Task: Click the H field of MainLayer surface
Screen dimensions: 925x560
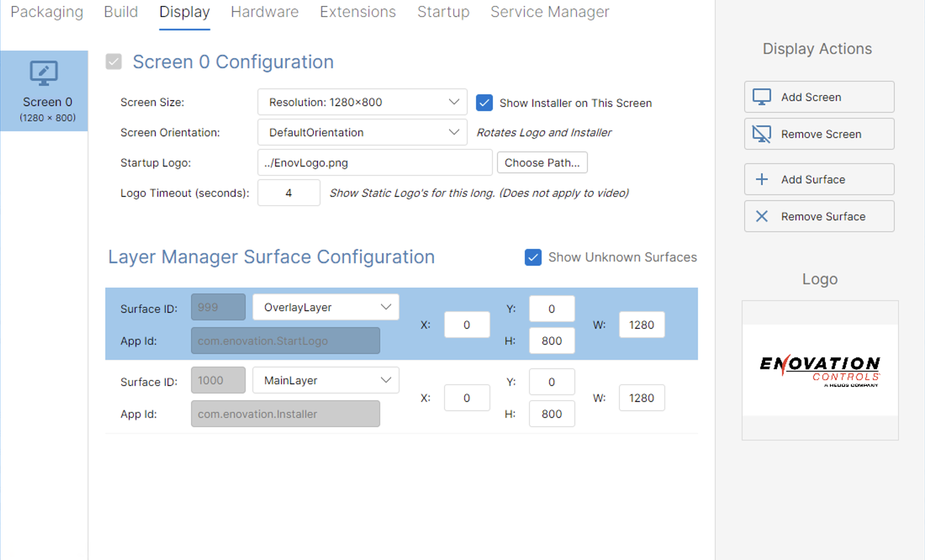Action: point(552,414)
